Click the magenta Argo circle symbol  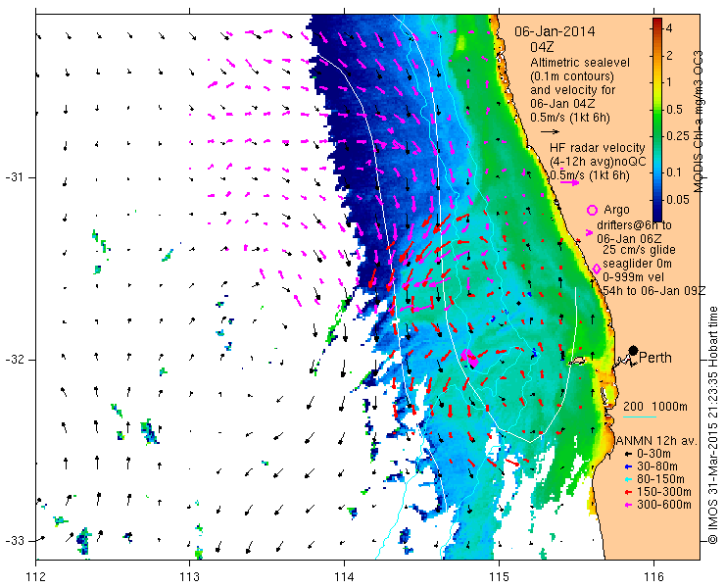[x=592, y=210]
